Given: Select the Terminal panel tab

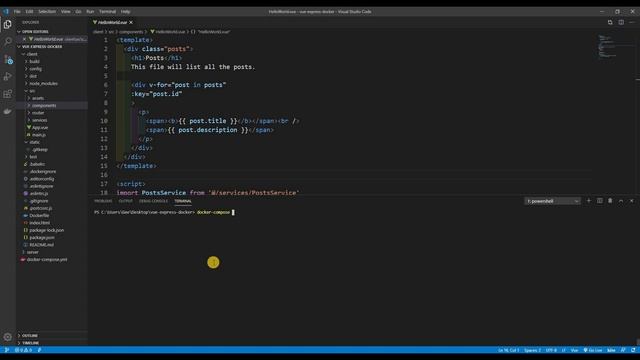Looking at the screenshot, I should (x=183, y=201).
